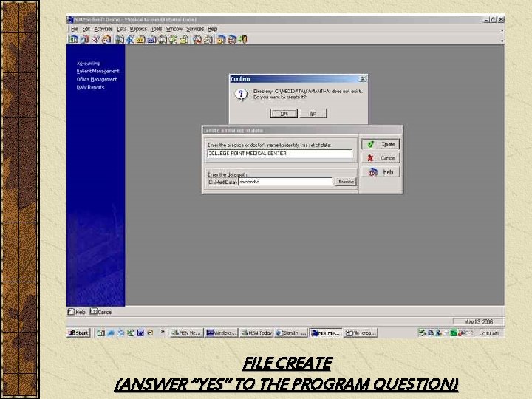The height and width of the screenshot is (399, 532).
Task: Open the file_crea... taskbar button
Action: (x=361, y=333)
